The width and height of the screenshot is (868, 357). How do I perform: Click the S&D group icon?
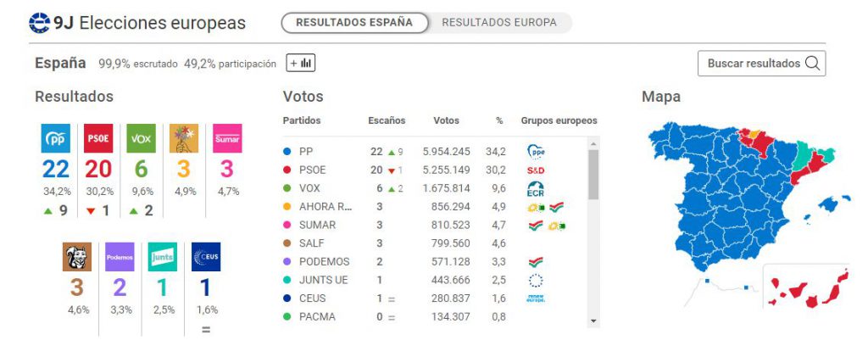click(x=535, y=170)
